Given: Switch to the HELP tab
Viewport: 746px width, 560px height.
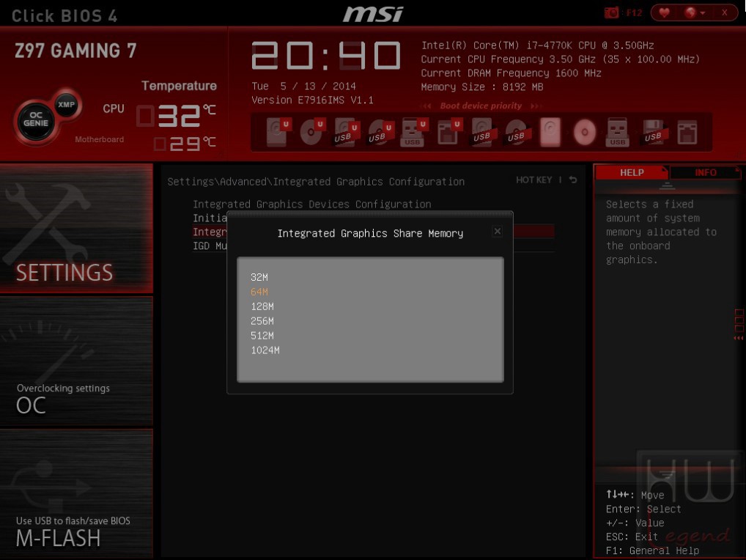Looking at the screenshot, I should click(632, 172).
